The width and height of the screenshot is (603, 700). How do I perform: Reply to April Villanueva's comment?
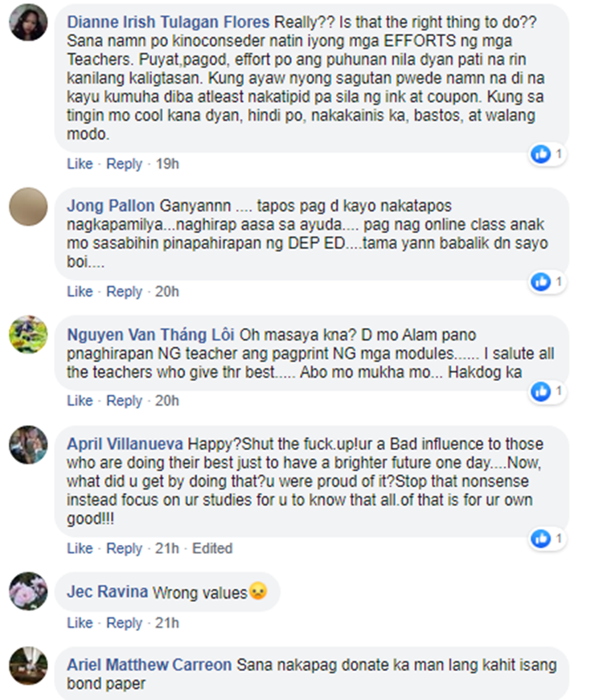[124, 548]
